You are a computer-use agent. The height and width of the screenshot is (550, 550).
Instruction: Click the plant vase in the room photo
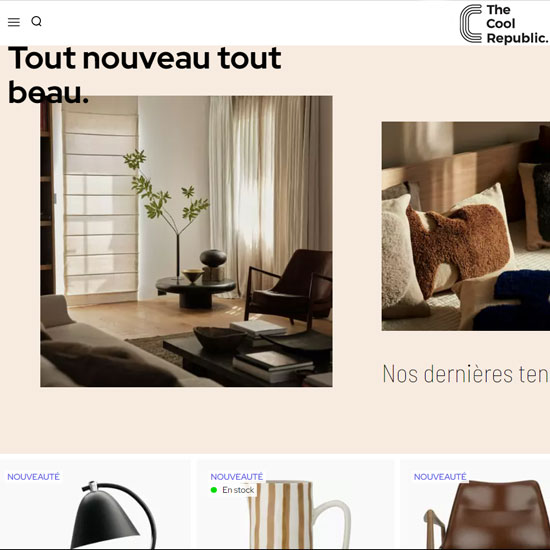(178, 256)
